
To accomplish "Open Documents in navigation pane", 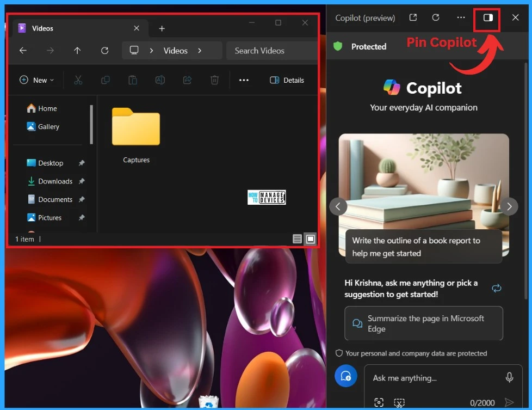I will [x=50, y=199].
